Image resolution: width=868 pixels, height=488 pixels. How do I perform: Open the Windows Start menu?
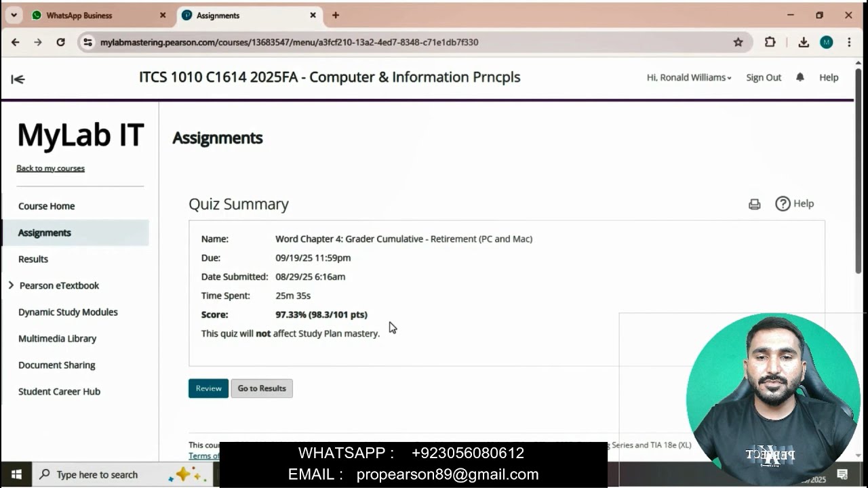[x=16, y=474]
